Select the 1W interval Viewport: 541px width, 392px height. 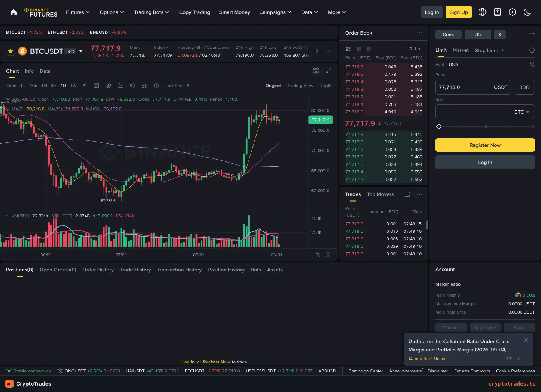[x=73, y=86]
